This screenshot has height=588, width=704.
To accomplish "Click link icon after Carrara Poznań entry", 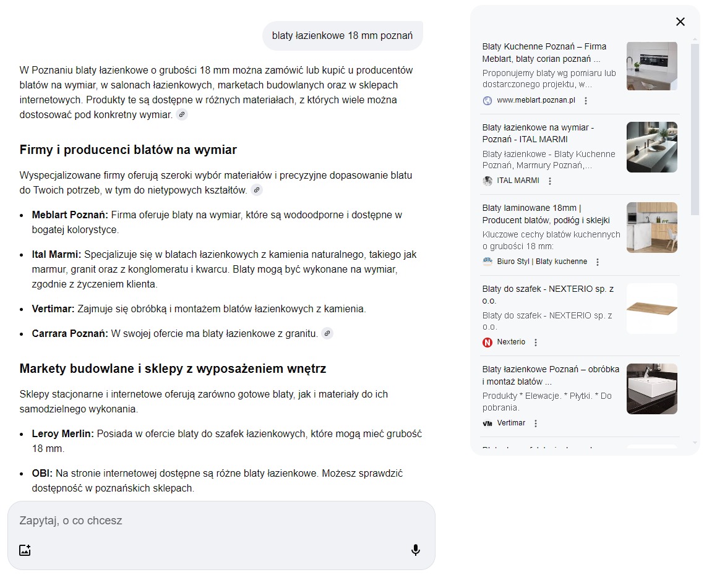I will [328, 333].
